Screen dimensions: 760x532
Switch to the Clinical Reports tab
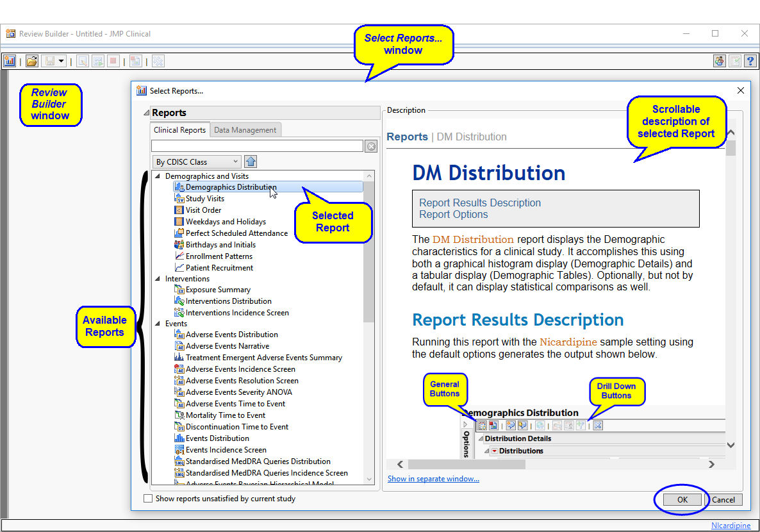(x=179, y=130)
